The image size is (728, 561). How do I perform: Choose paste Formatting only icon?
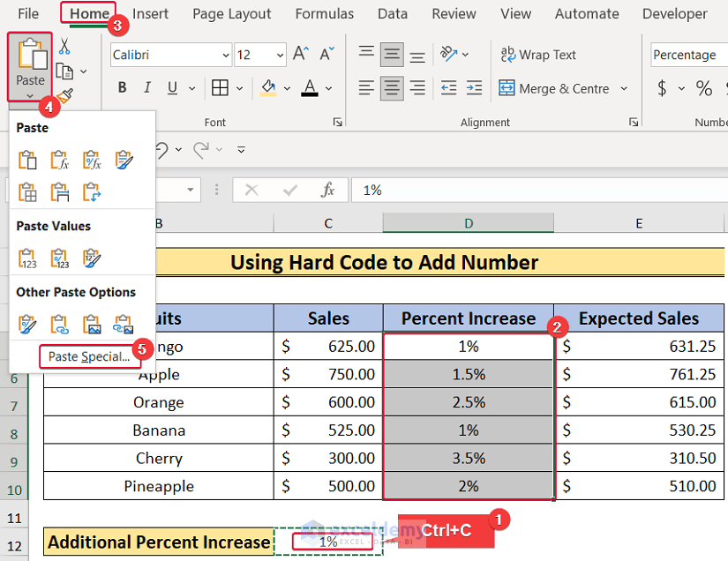pos(27,325)
